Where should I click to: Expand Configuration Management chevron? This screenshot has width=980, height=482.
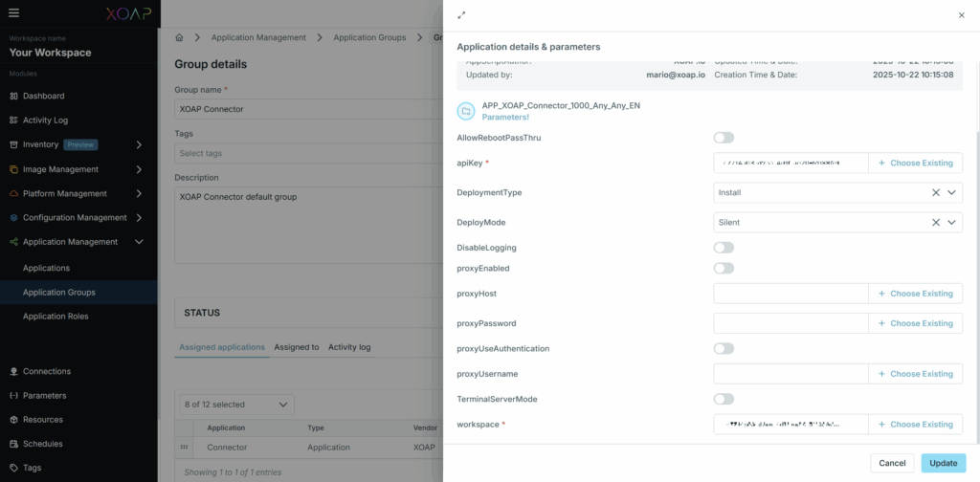point(139,218)
